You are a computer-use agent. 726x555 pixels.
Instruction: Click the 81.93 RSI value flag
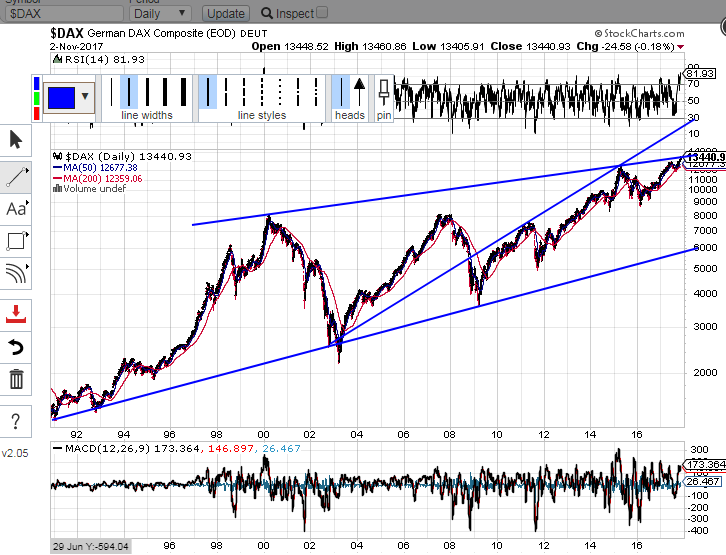tap(700, 74)
